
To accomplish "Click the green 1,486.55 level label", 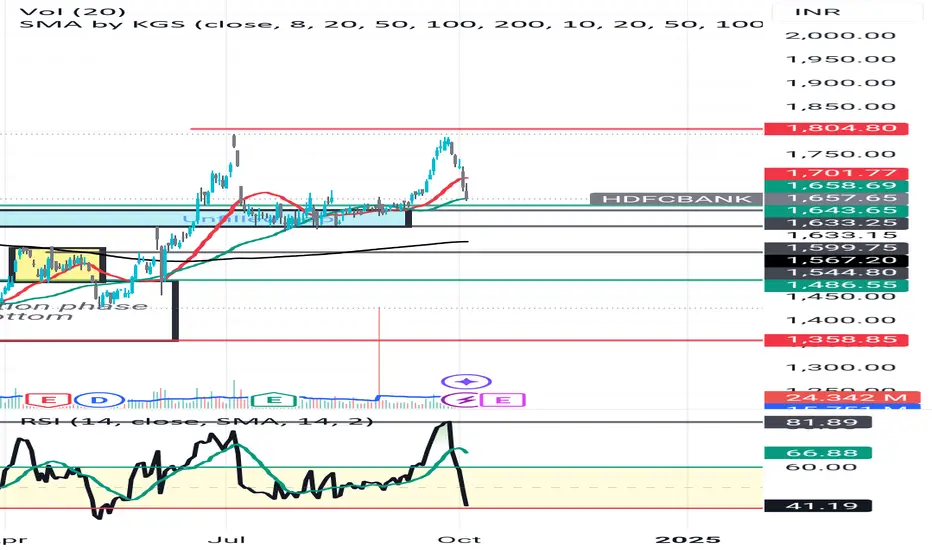I will pyautogui.click(x=836, y=285).
